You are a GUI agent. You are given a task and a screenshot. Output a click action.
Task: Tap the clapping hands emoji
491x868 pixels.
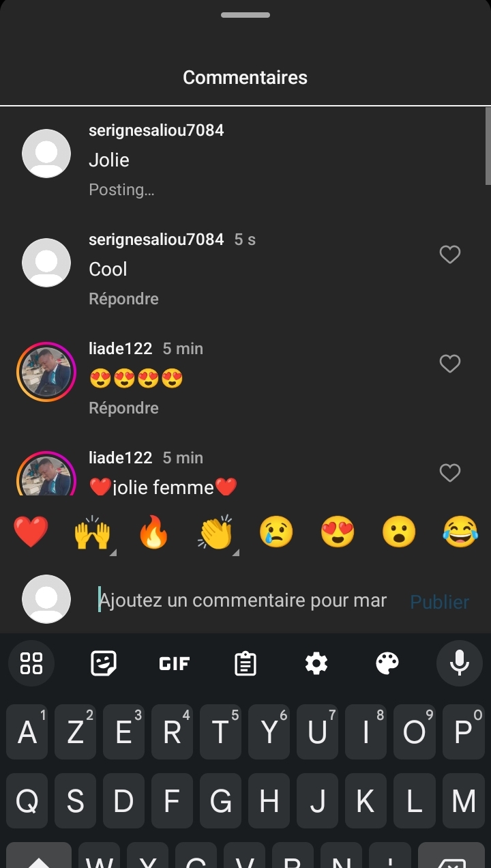tap(215, 532)
